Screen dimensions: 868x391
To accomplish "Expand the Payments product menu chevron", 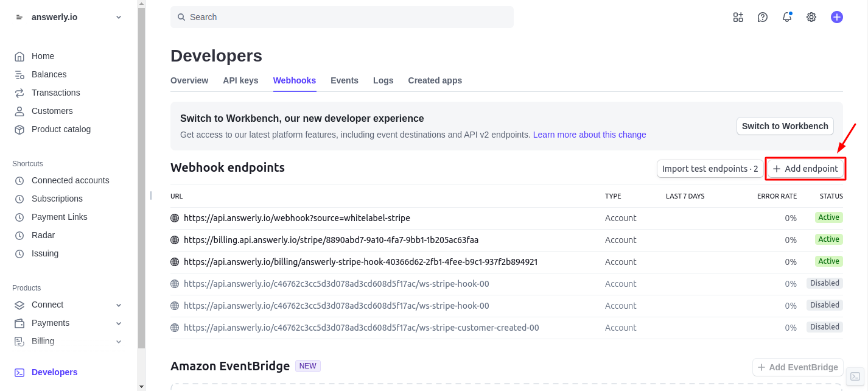I will (119, 323).
